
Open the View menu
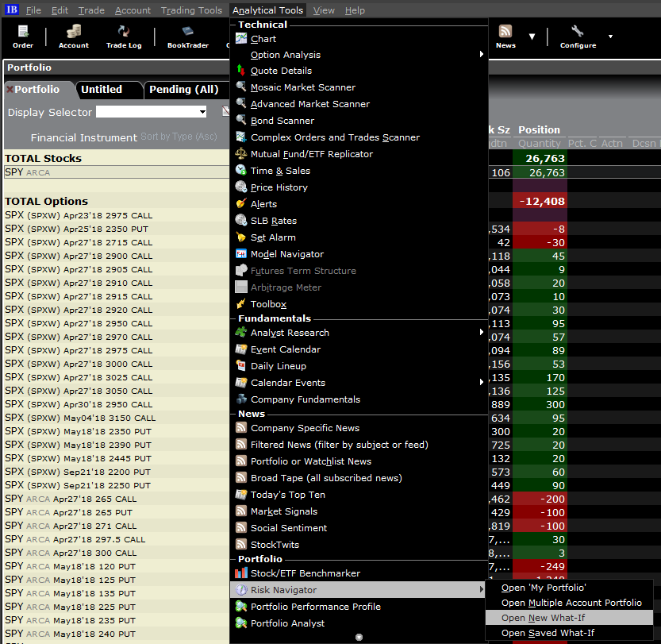pos(324,10)
